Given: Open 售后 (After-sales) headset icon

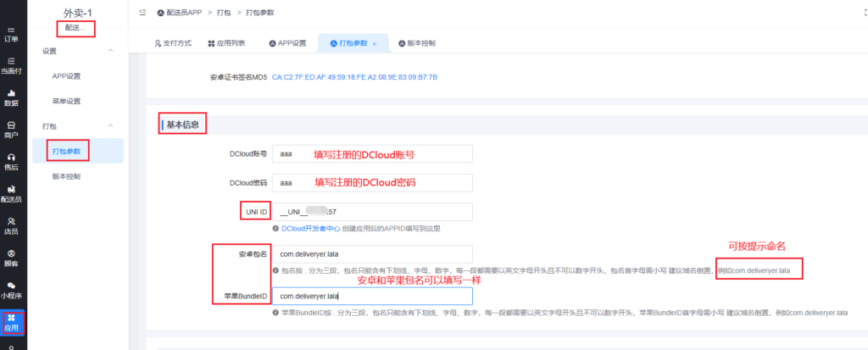Looking at the screenshot, I should click(x=11, y=161).
